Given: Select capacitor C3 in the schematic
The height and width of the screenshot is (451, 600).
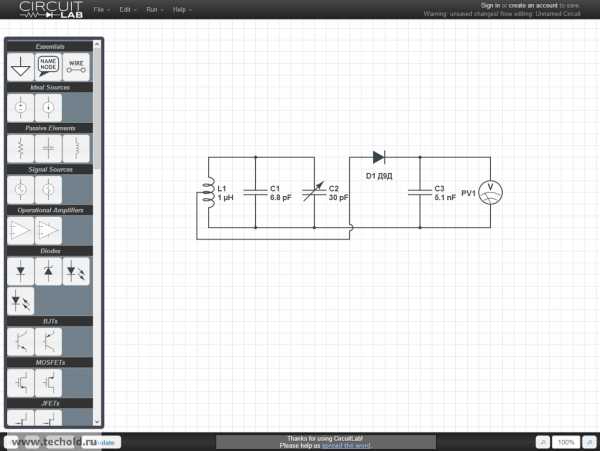Looking at the screenshot, I should [x=420, y=192].
